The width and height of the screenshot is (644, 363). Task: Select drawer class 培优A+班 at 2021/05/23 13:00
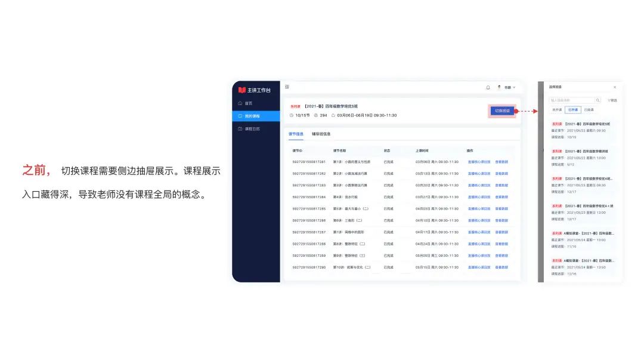pos(582,213)
